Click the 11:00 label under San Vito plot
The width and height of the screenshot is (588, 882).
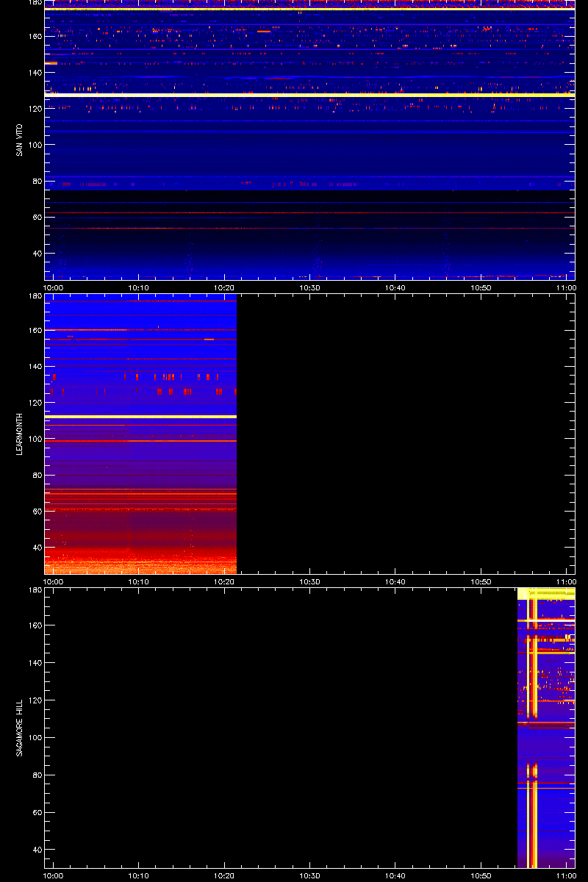(x=566, y=288)
